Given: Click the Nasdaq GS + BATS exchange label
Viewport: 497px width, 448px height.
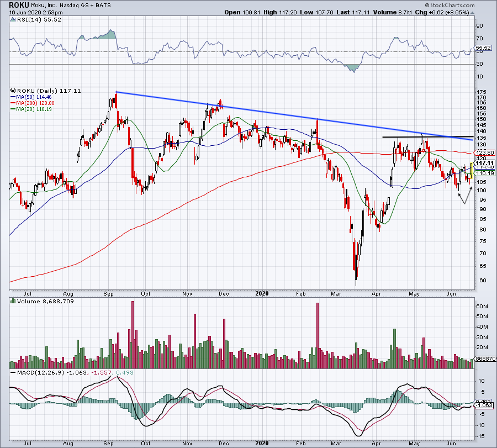Looking at the screenshot, I should 84,6.
